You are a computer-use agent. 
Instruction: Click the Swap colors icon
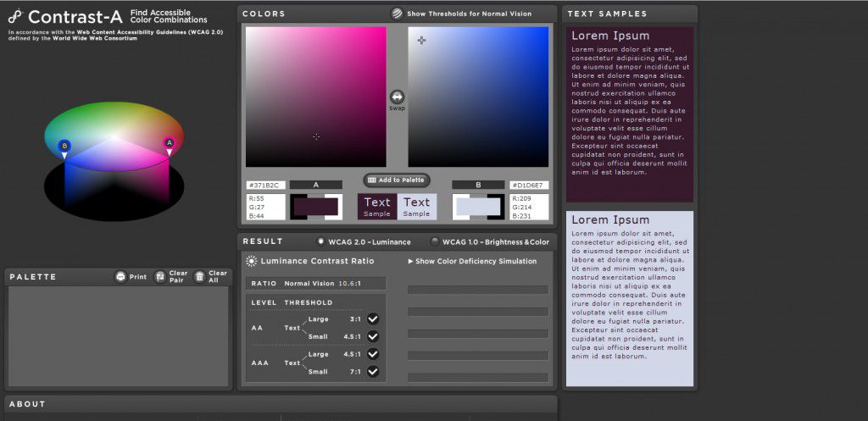point(397,97)
